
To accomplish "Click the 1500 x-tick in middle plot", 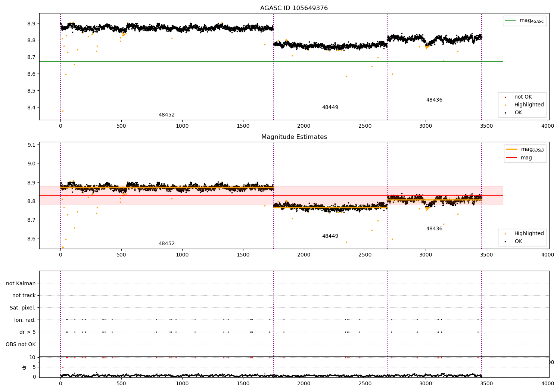I will pyautogui.click(x=243, y=255).
